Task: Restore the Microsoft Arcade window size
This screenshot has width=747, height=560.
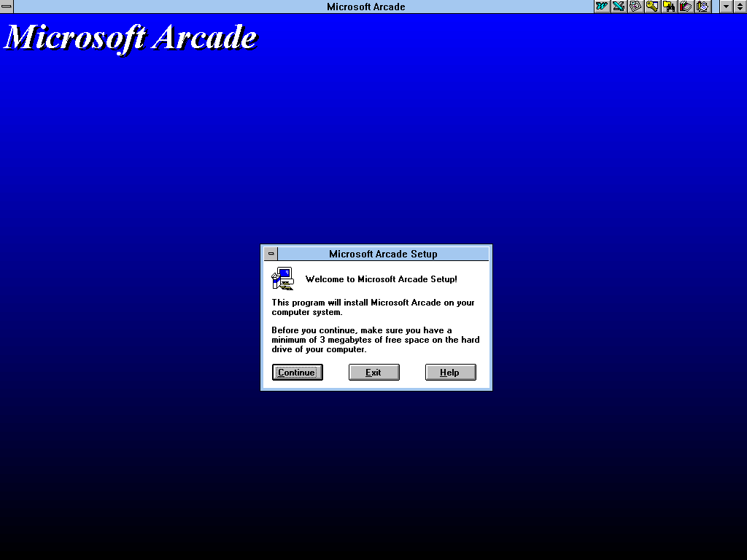Action: click(x=740, y=7)
